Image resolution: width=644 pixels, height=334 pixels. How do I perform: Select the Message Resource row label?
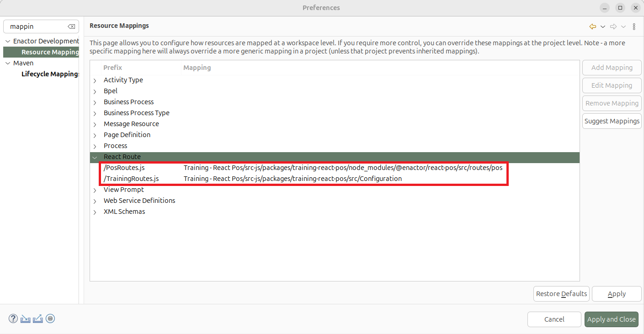pos(131,124)
